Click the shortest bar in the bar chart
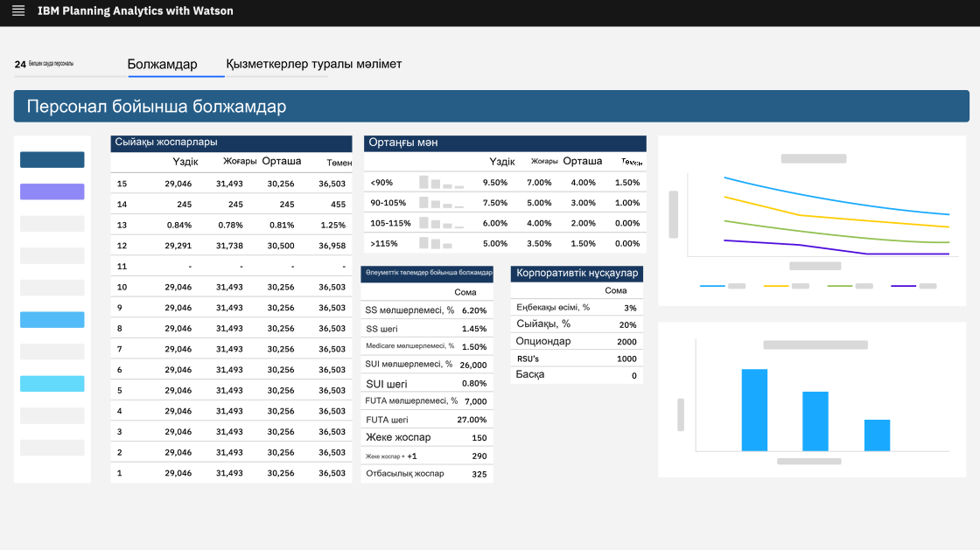The height and width of the screenshot is (550, 980). [x=877, y=435]
